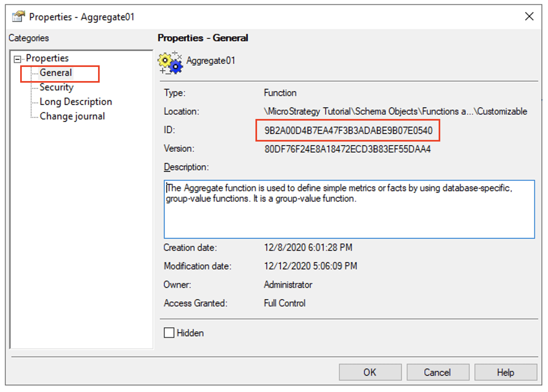Click the Version value string
The image size is (548, 392).
[347, 149]
